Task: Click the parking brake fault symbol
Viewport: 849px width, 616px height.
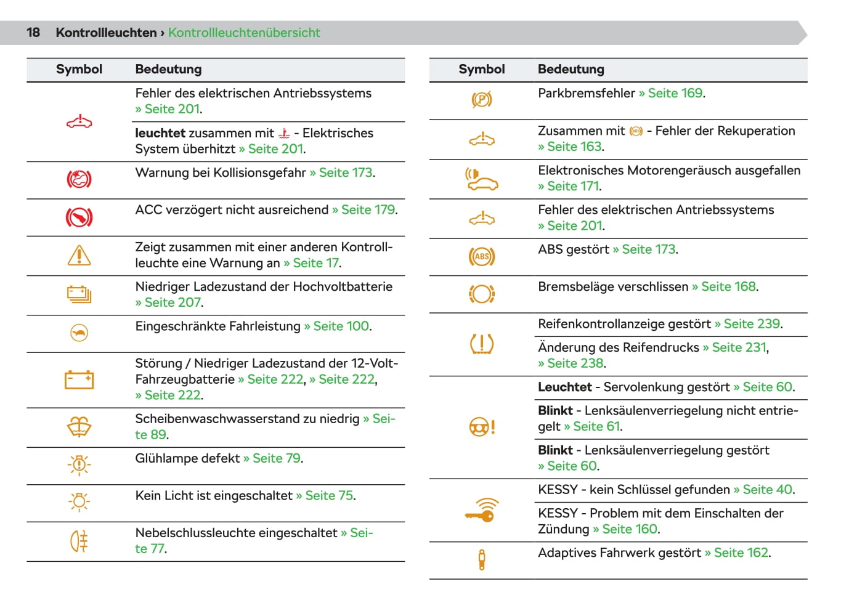Action: coord(482,99)
